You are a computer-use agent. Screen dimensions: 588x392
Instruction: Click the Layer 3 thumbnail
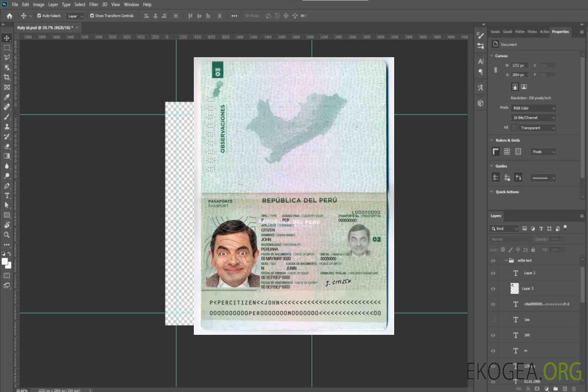tap(514, 288)
